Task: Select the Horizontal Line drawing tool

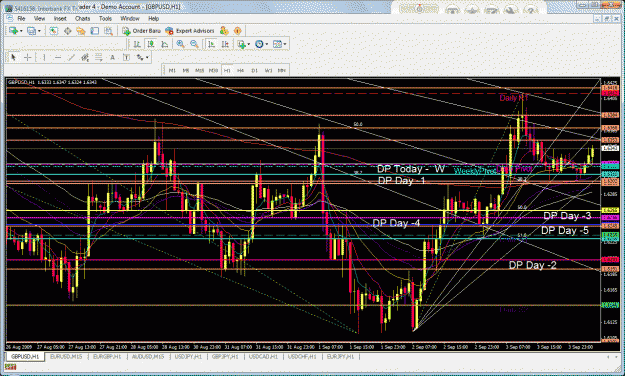Action: click(x=57, y=58)
